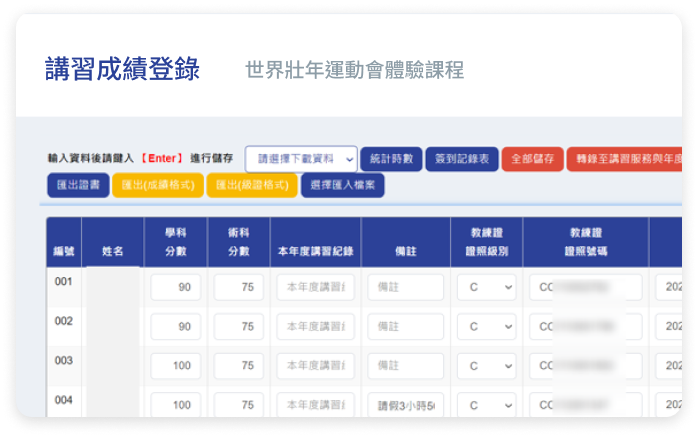Viewport: 698px width, 437px height.
Task: Click the 統計時數 button
Action: point(391,159)
